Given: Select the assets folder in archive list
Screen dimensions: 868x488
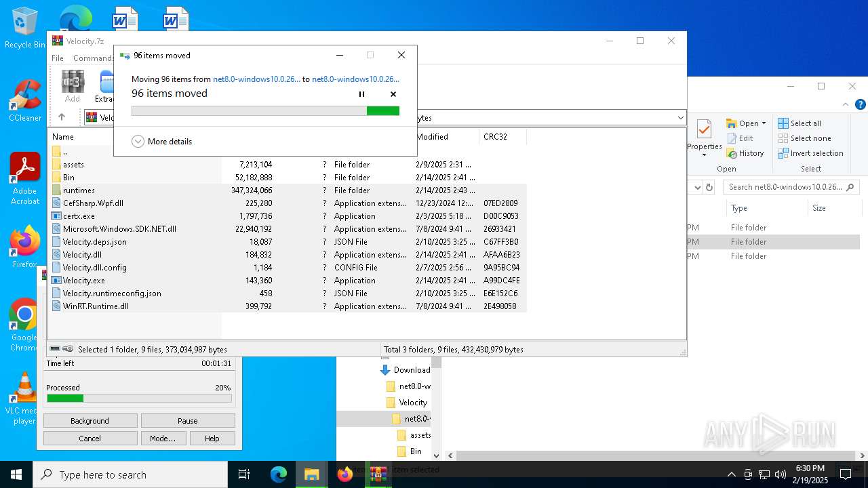Looking at the screenshot, I should (73, 165).
